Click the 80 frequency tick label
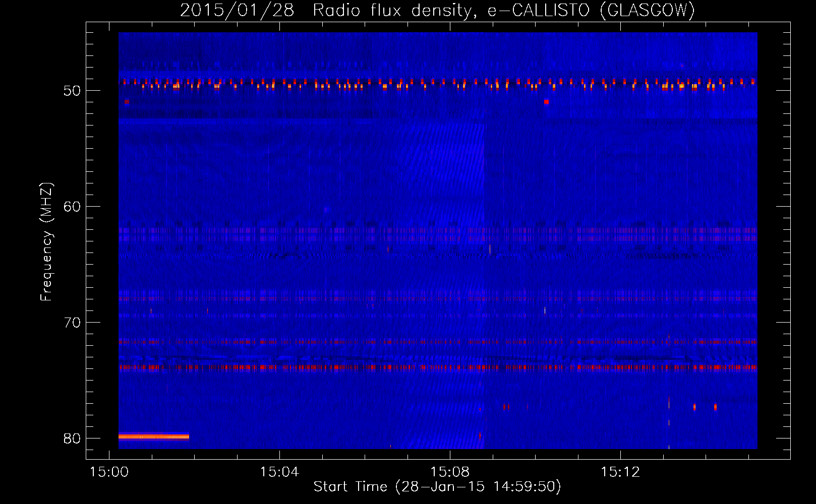Image resolution: width=816 pixels, height=504 pixels. tap(72, 438)
